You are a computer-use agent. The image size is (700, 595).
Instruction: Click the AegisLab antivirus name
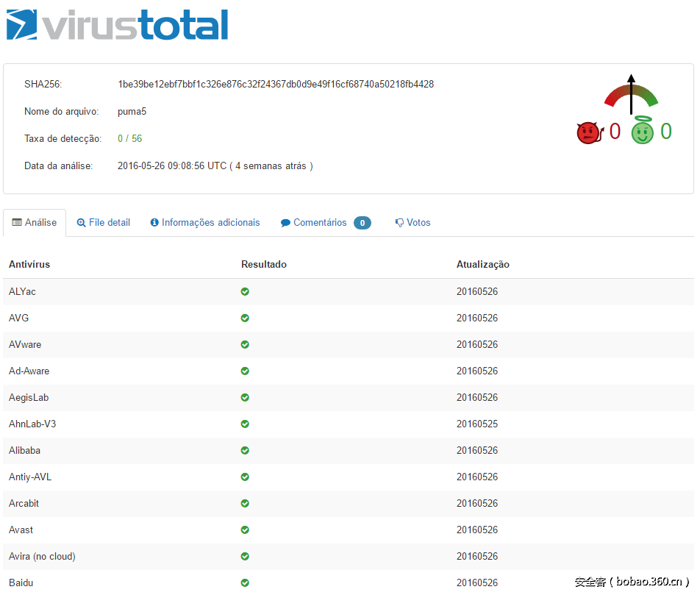[29, 398]
